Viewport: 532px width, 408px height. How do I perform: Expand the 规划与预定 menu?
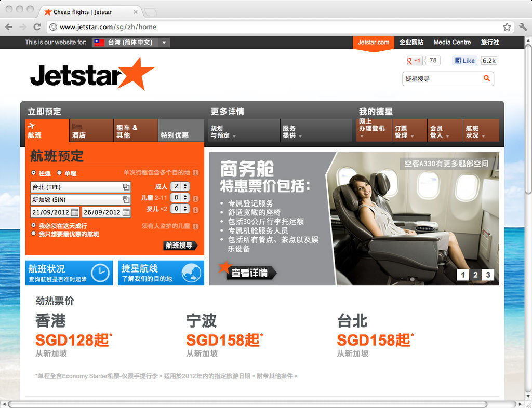(x=244, y=131)
